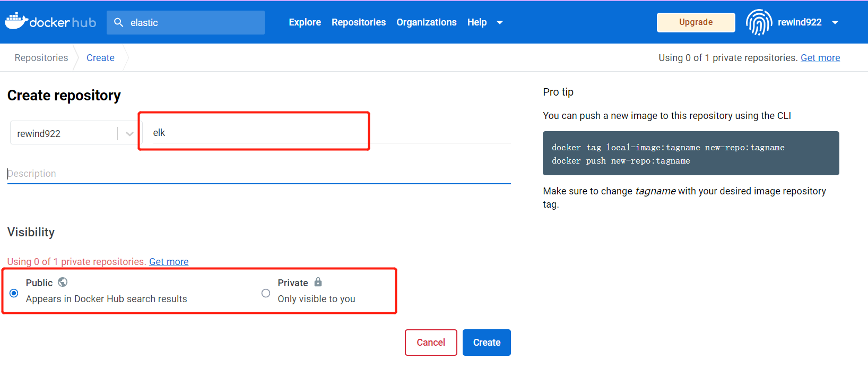Image resolution: width=868 pixels, height=376 pixels.
Task: Click the Docker Hub whale logo
Action: pyautogui.click(x=50, y=21)
